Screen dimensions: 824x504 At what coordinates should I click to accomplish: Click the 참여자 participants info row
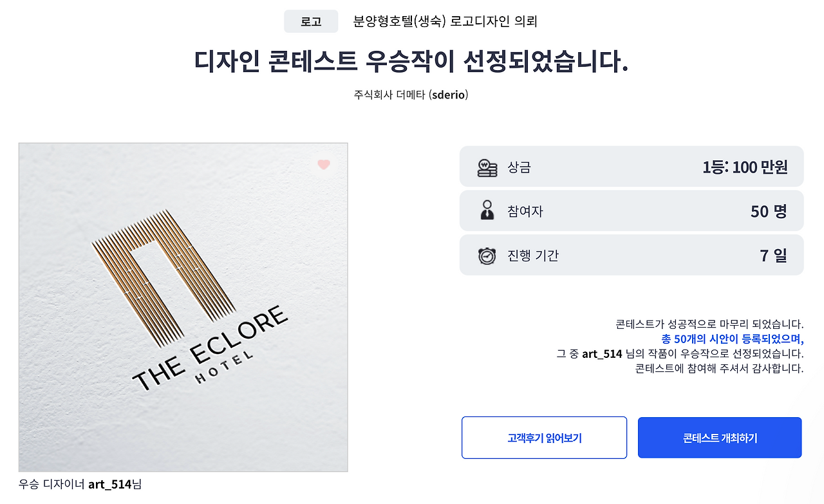coord(631,210)
